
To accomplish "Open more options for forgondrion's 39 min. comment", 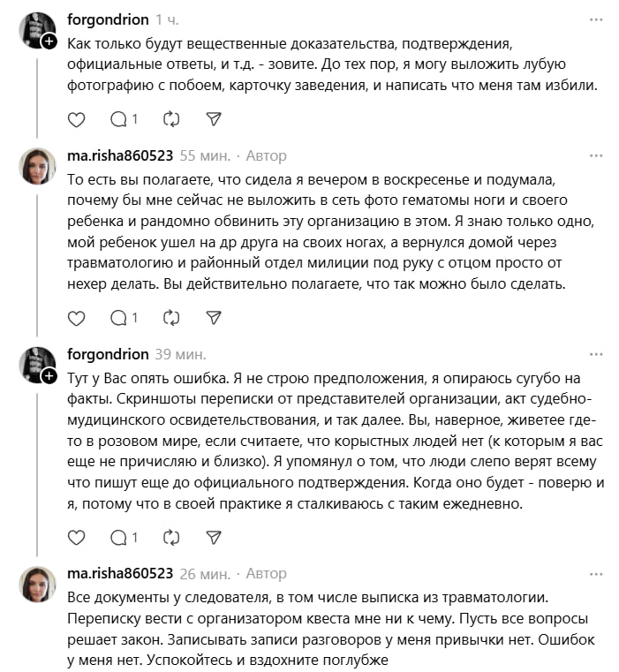I will click(x=597, y=354).
